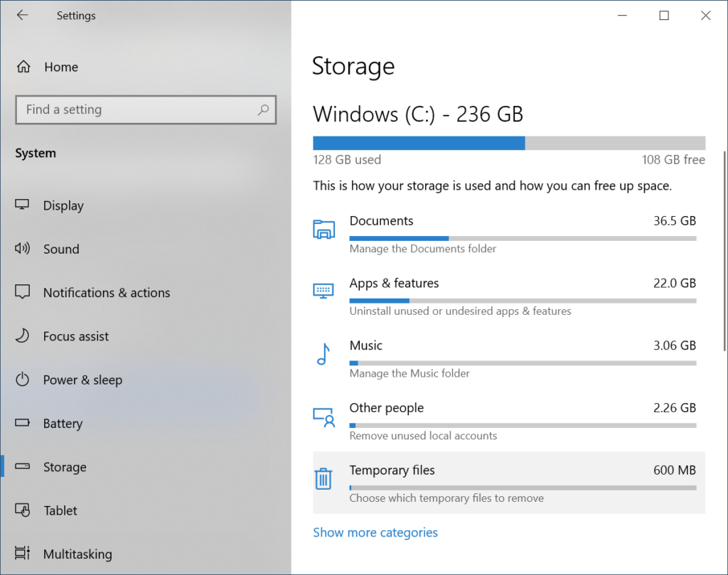The width and height of the screenshot is (728, 575).
Task: Click the search magnifier icon
Action: [263, 109]
